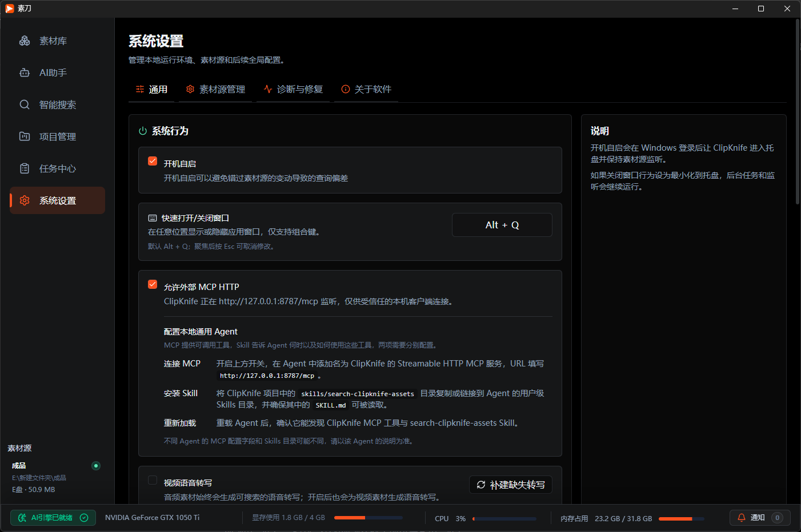Click the notification count badge 0

click(x=777, y=518)
